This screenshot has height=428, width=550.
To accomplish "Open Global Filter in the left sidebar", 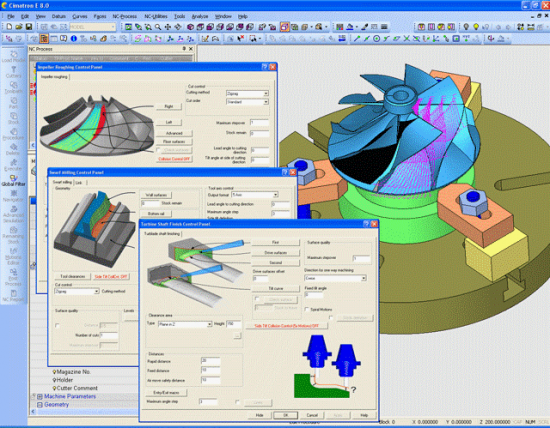I will [x=13, y=181].
